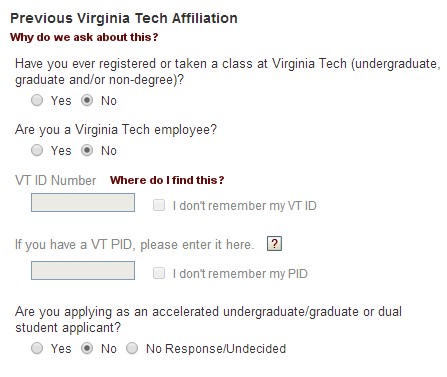Viewport: 447px width, 377px height.
Task: Click 'If you have a VT PID' label
Action: coord(135,244)
